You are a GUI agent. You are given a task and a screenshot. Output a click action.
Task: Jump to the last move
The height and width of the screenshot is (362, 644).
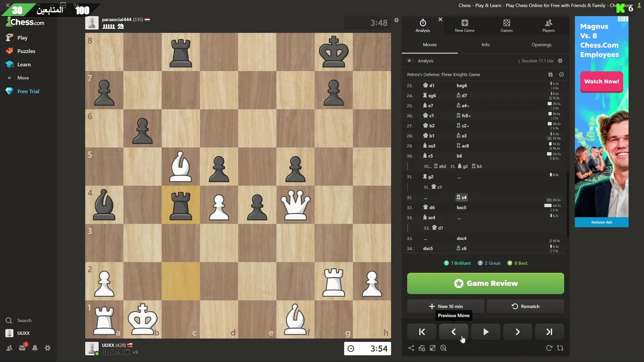point(549,332)
